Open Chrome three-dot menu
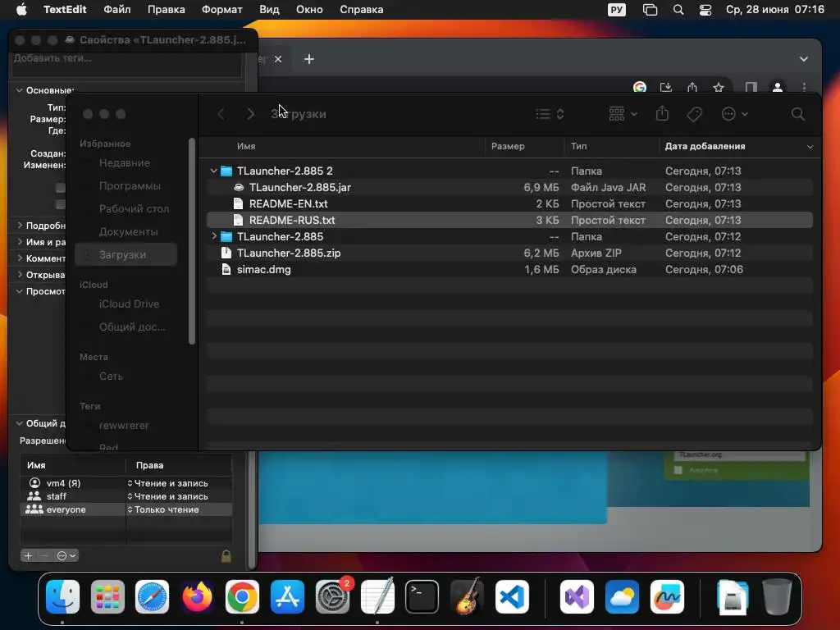The height and width of the screenshot is (630, 840). [x=804, y=87]
